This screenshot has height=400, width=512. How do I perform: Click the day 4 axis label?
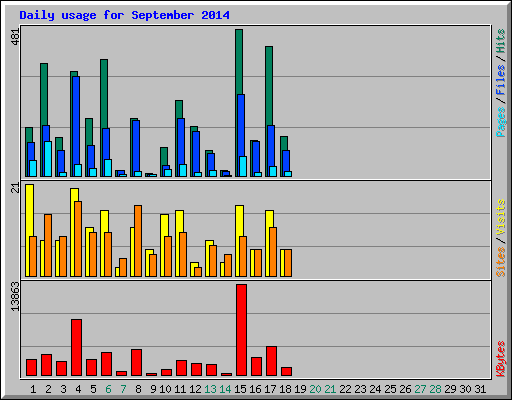click(78, 389)
